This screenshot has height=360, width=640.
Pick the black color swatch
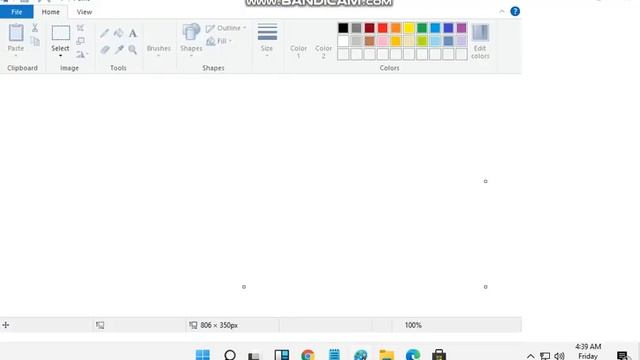tap(343, 28)
